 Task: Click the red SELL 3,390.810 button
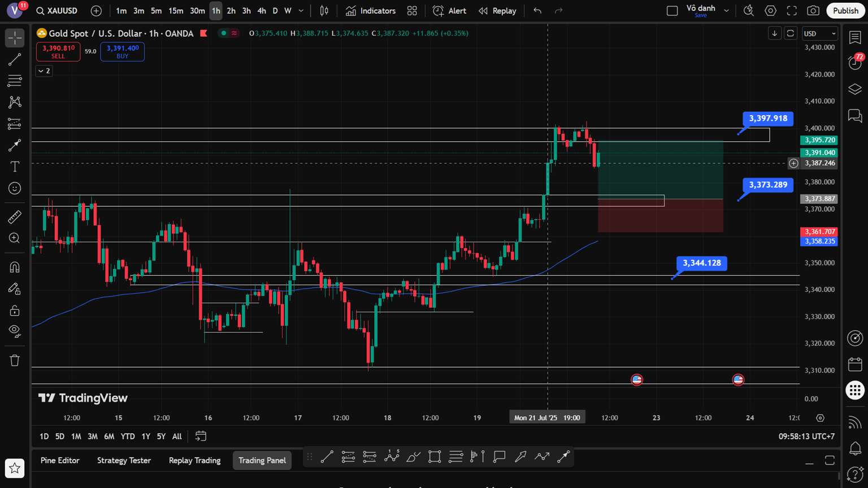tap(58, 51)
